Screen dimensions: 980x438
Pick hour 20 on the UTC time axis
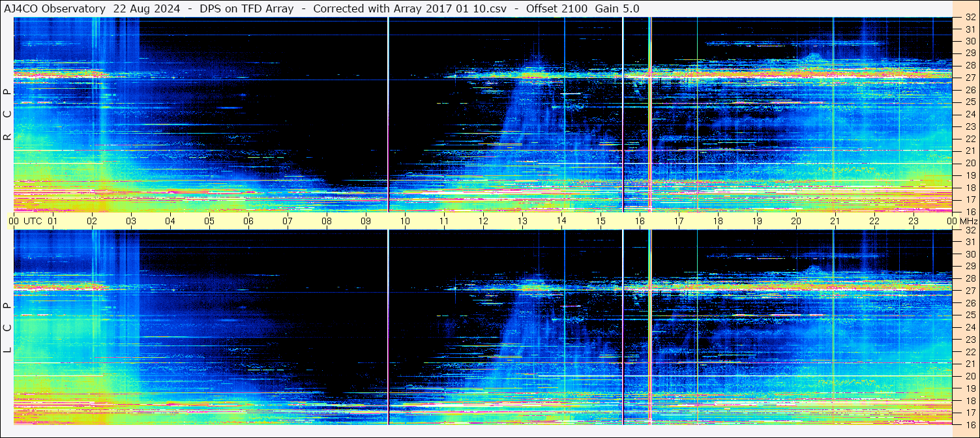coord(796,221)
